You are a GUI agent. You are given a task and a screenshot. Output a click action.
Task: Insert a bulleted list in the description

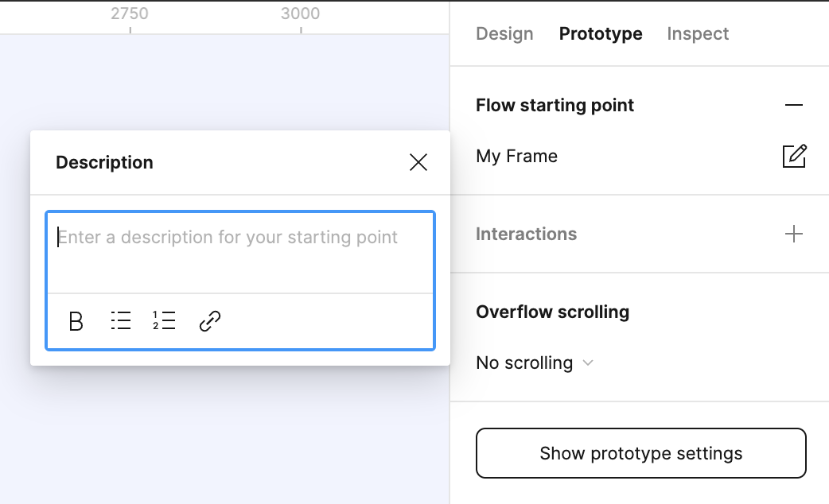click(x=121, y=320)
